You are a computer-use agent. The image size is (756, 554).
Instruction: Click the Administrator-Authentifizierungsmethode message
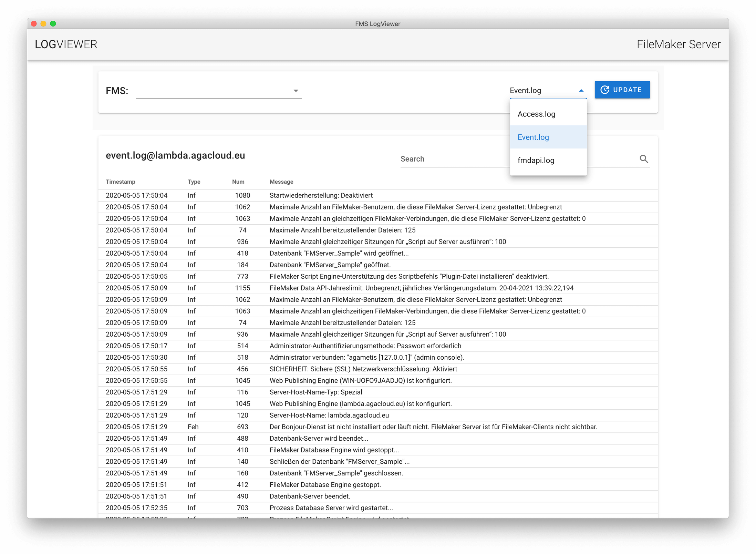pos(365,346)
